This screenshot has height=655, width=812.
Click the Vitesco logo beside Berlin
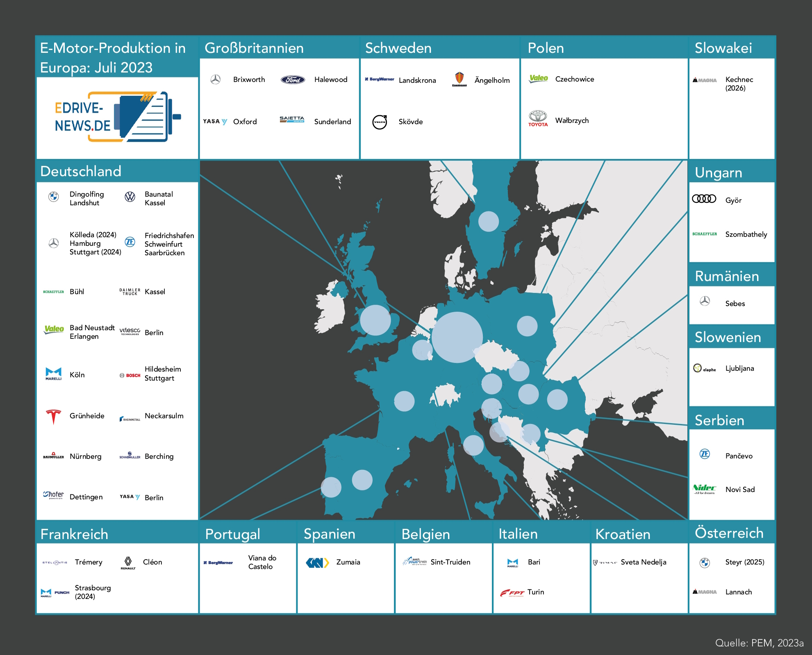(x=130, y=331)
